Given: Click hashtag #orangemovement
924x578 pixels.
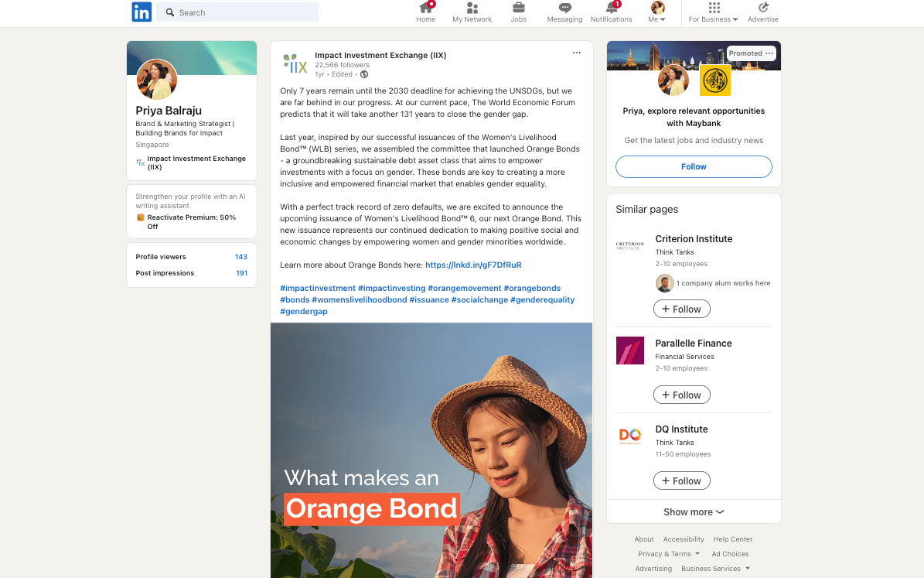Looking at the screenshot, I should [465, 289].
